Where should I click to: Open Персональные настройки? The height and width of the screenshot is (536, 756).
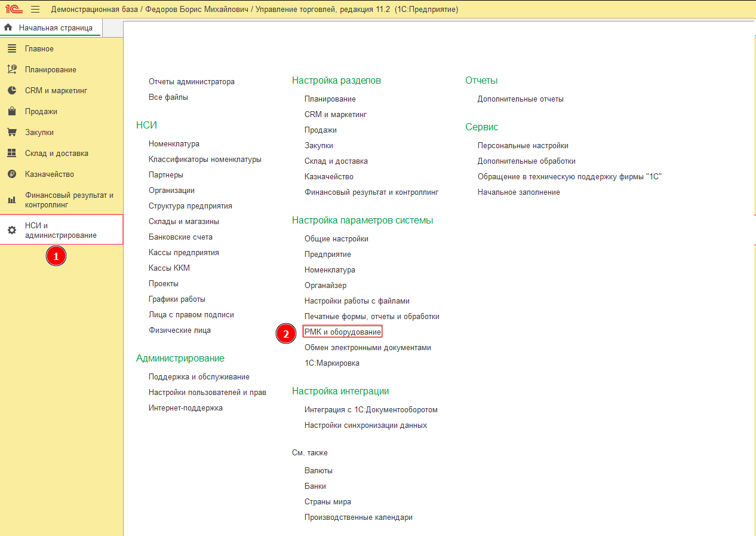pos(523,146)
